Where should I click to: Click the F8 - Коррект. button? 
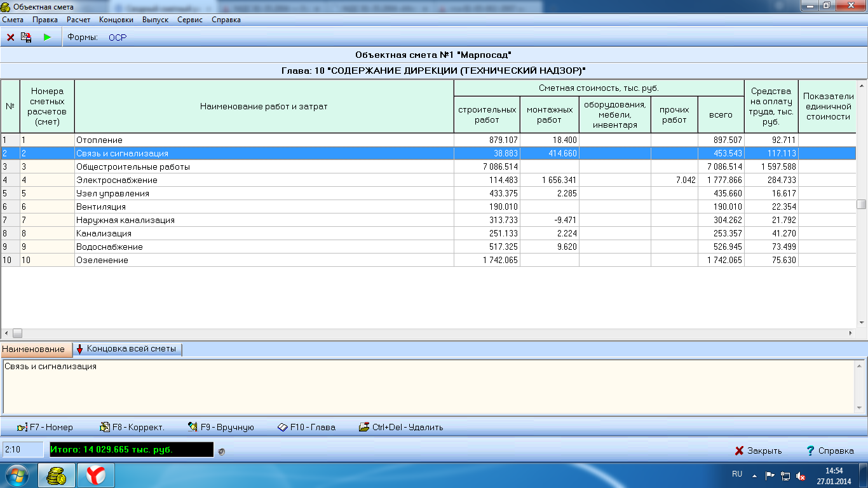[132, 427]
